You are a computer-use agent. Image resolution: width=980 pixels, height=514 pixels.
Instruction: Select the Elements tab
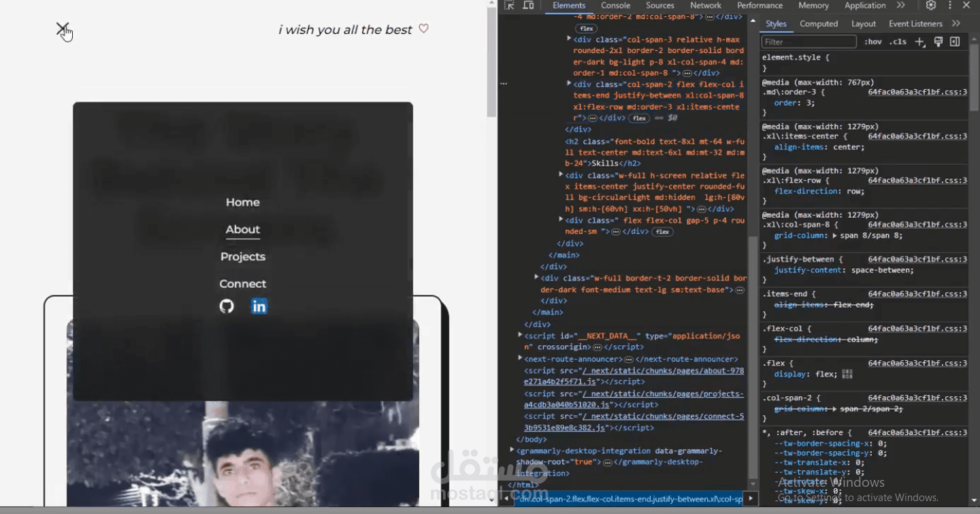tap(569, 5)
